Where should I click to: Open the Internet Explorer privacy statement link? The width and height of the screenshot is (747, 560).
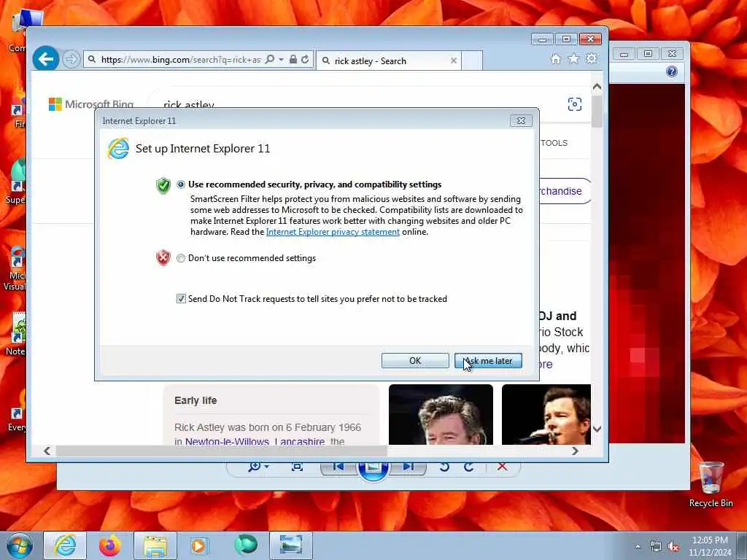333,232
